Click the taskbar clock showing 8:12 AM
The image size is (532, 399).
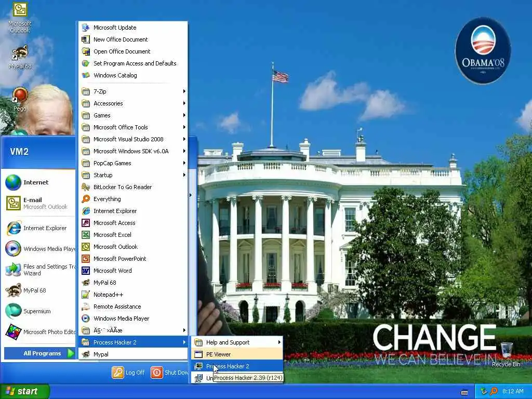[513, 391]
